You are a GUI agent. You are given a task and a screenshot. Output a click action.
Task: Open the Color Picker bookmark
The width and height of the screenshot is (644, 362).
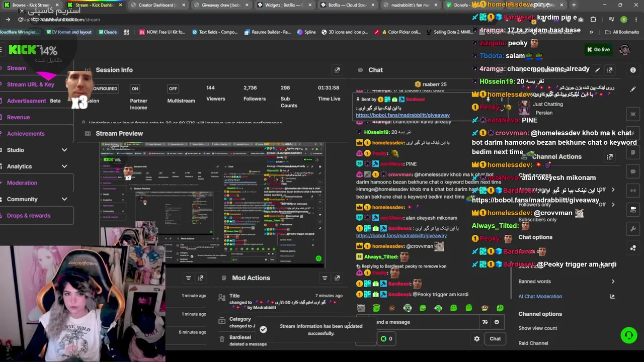tap(397, 32)
